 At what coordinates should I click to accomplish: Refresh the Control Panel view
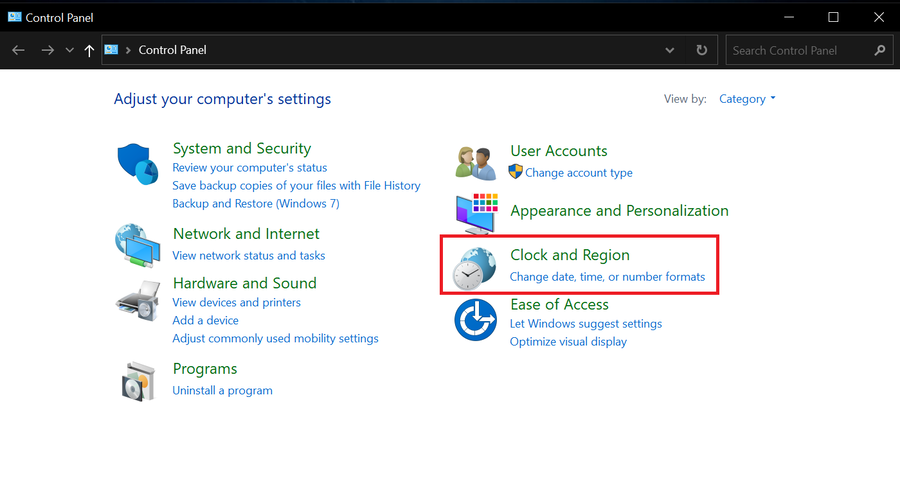[x=701, y=50]
